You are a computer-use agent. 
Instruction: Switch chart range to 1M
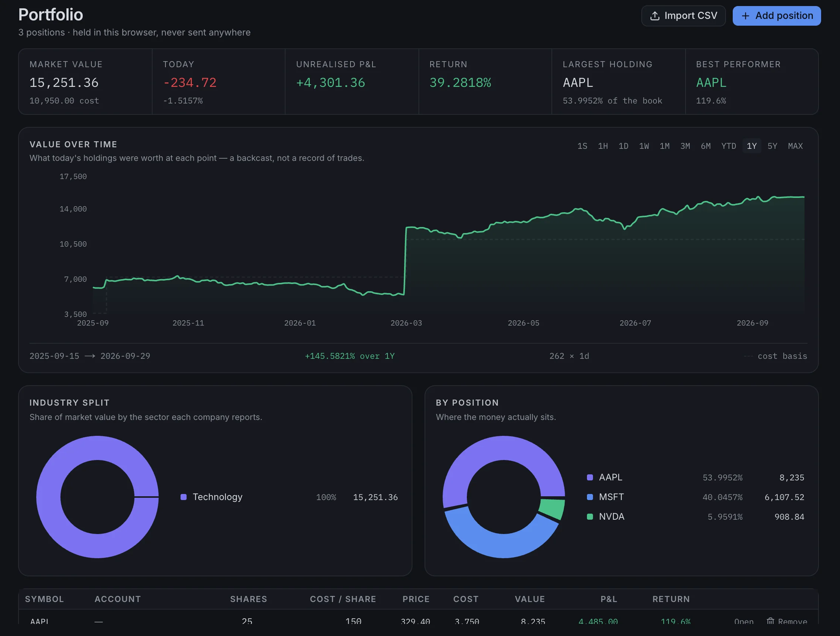coord(664,146)
